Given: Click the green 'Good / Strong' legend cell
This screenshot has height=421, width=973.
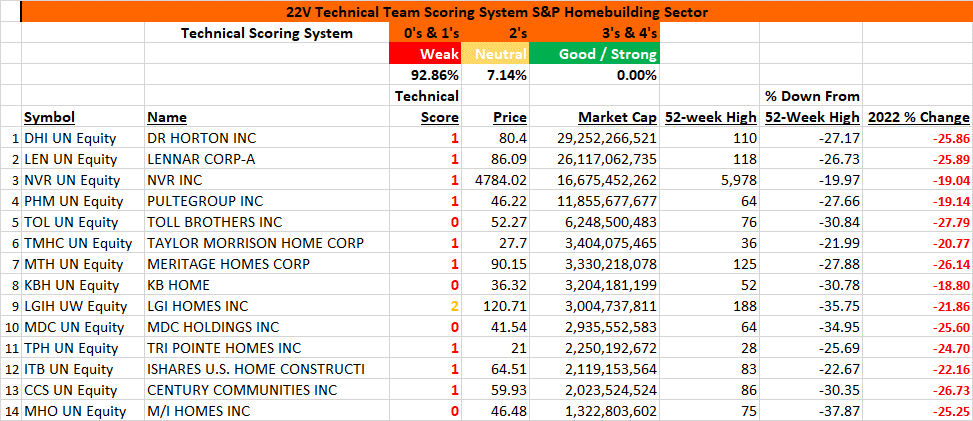Looking at the screenshot, I should (x=594, y=54).
